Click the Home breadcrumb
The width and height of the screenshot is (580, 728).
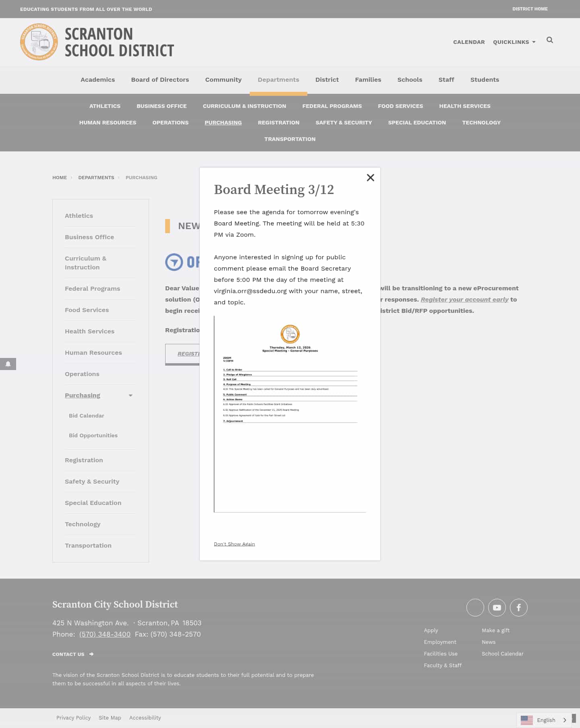tap(60, 178)
